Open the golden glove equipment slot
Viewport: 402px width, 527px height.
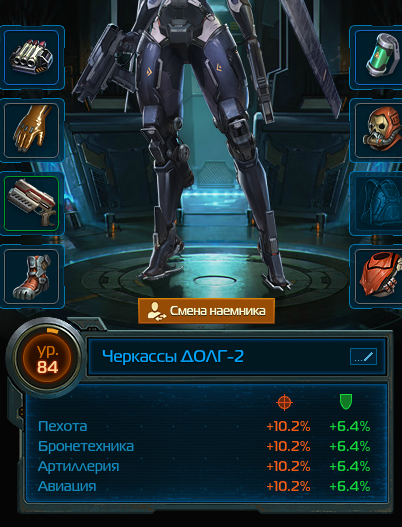tap(32, 130)
